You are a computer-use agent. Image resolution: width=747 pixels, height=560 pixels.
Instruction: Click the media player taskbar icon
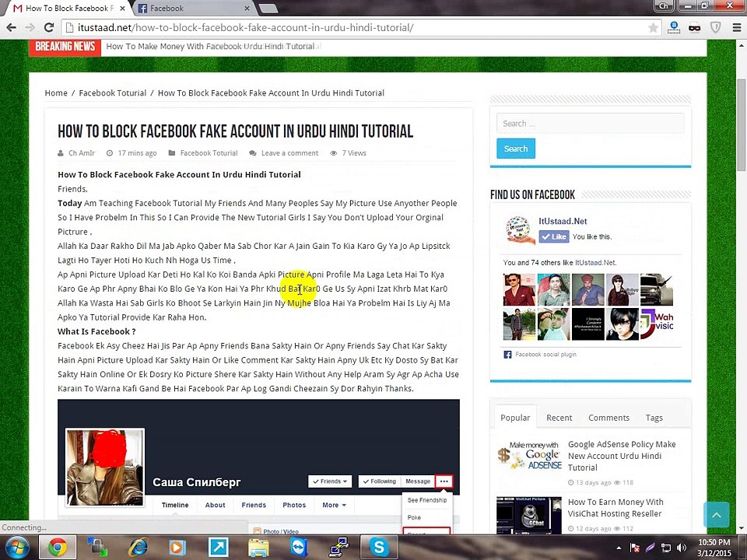tap(177, 547)
